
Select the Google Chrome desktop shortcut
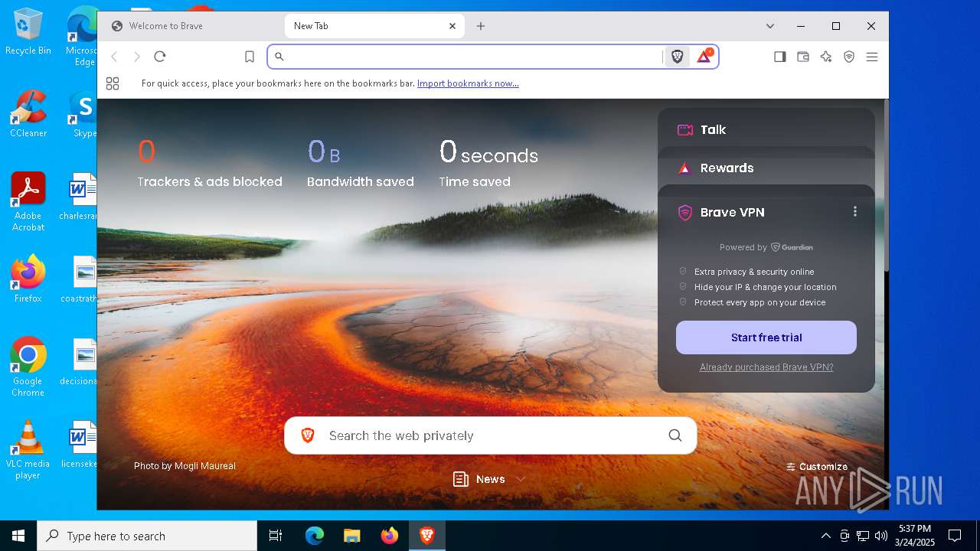pos(28,367)
